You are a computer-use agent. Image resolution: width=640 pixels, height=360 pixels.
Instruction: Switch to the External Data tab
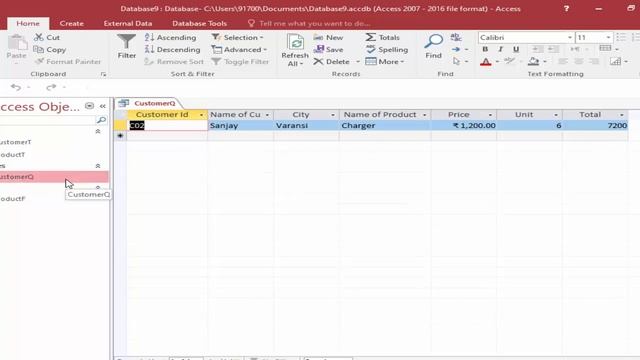(128, 23)
